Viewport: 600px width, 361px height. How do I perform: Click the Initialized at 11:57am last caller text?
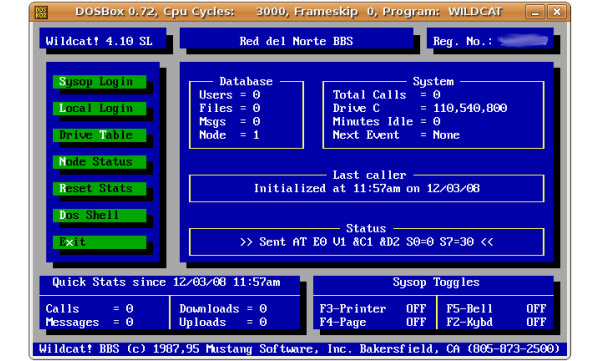click(x=367, y=188)
